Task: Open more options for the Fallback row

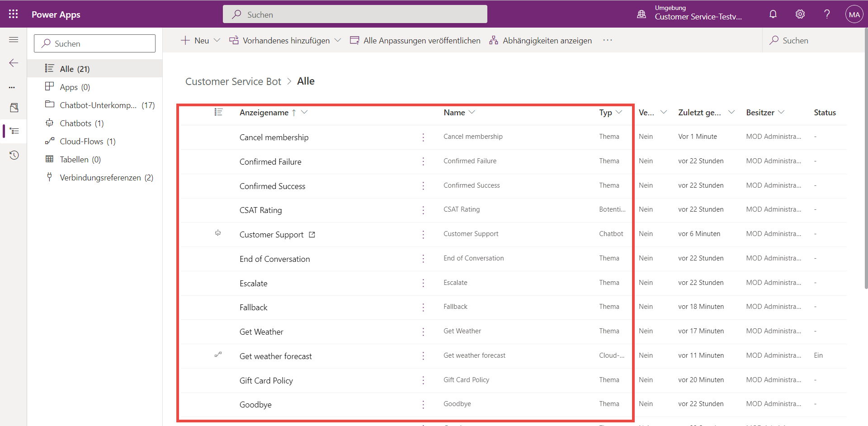Action: click(423, 308)
